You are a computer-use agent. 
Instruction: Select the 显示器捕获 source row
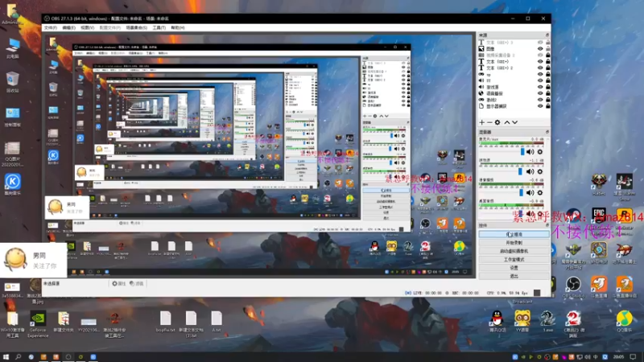tap(514, 106)
